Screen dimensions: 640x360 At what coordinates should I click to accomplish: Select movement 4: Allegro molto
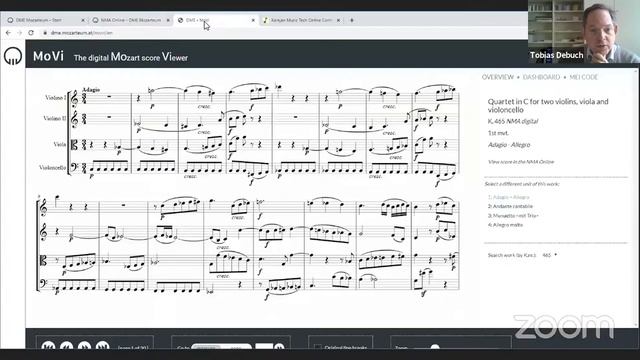tap(505, 225)
